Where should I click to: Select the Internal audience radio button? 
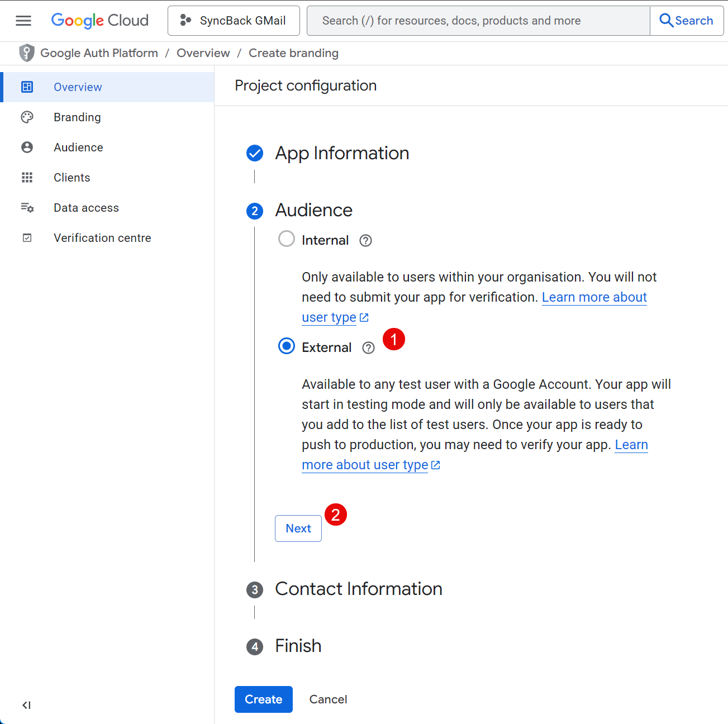[x=287, y=239]
